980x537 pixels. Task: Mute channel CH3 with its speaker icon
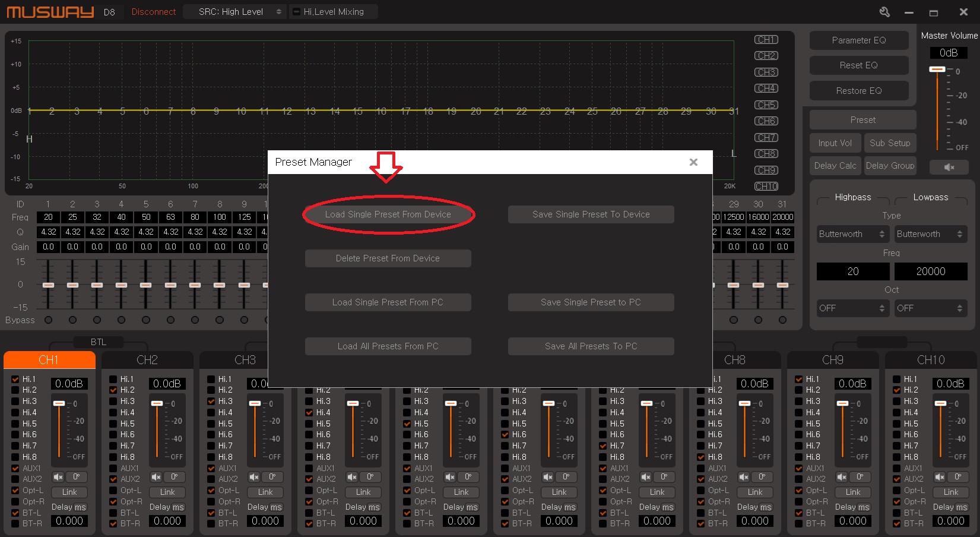tap(254, 477)
